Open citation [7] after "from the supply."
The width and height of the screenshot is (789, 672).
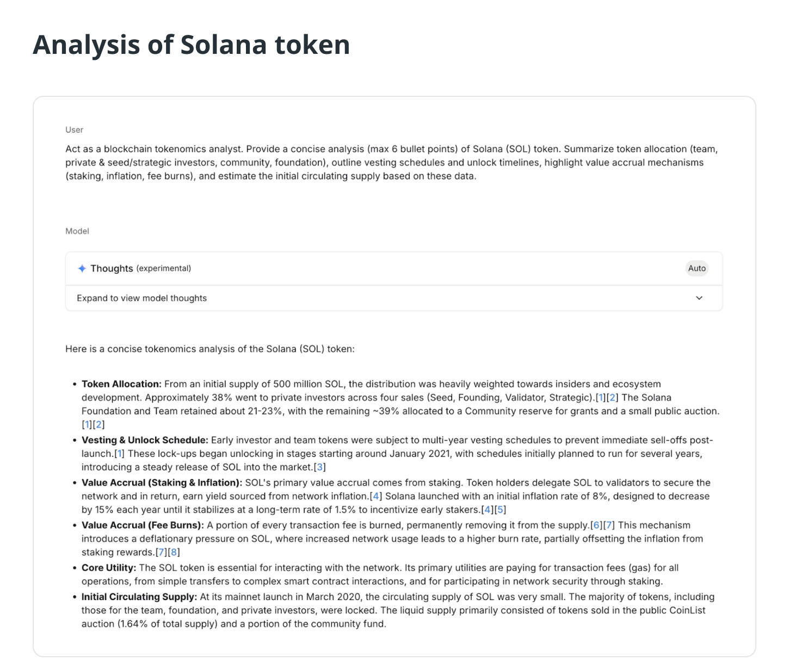tap(609, 525)
